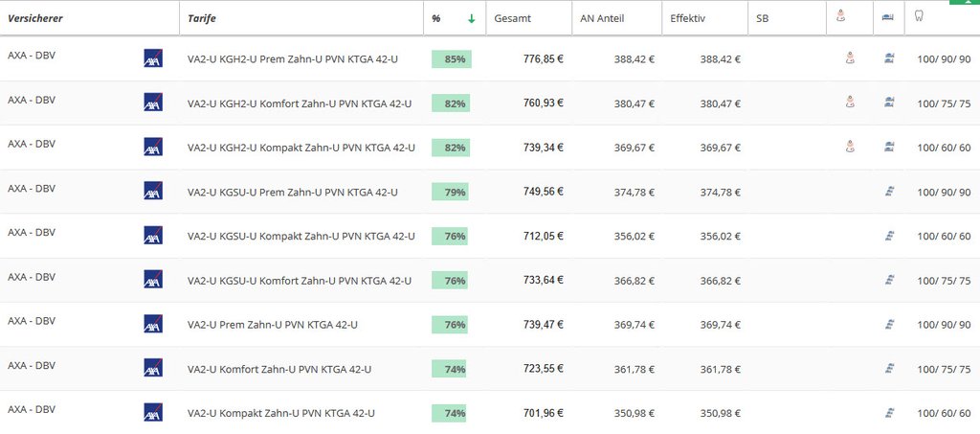Click the AXA logo in the KGSU-U Komfort row
Viewport: 980px width, 434px height.
153,280
